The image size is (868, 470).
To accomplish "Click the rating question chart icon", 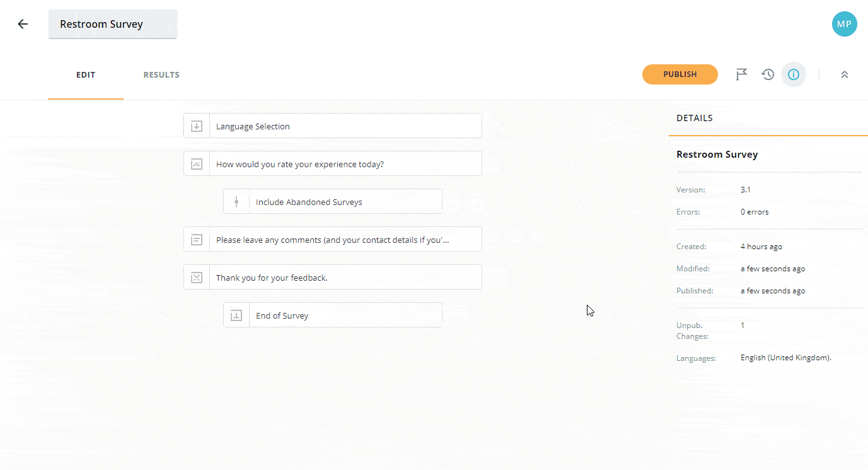I will (197, 164).
